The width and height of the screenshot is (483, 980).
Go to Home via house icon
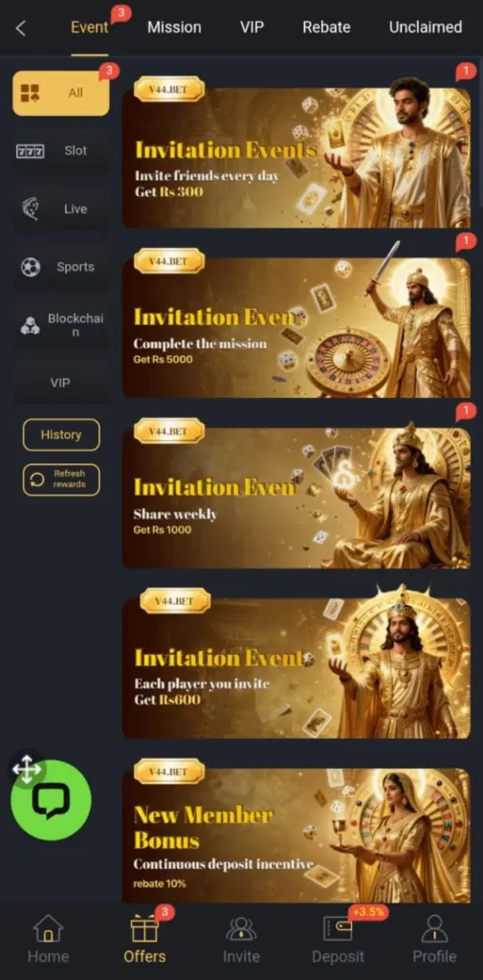(x=48, y=928)
